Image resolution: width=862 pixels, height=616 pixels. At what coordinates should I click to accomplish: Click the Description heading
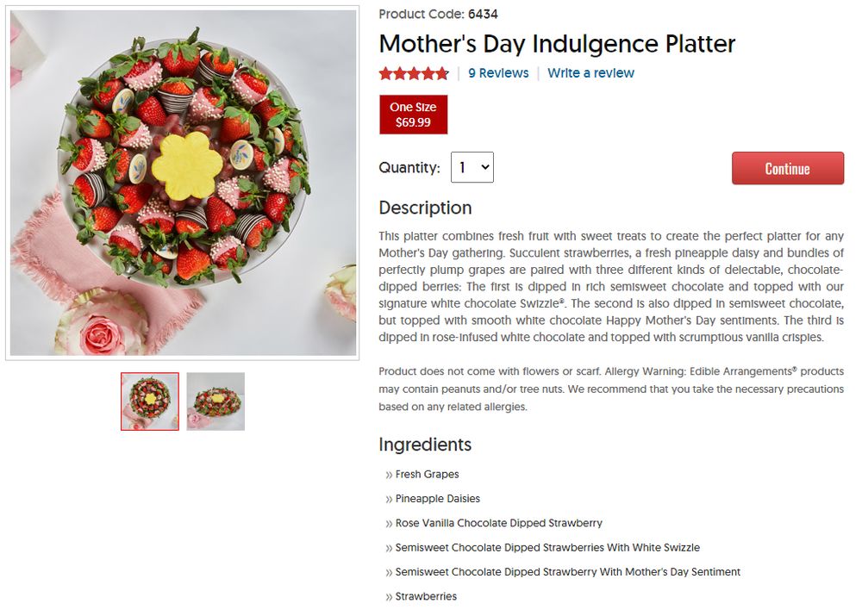coord(425,208)
